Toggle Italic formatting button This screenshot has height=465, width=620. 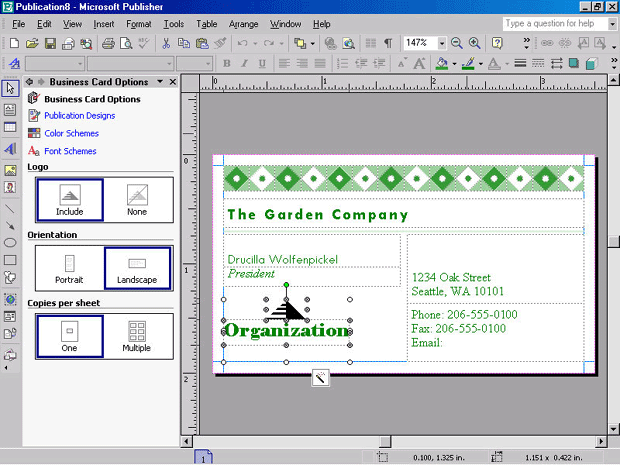(x=244, y=63)
